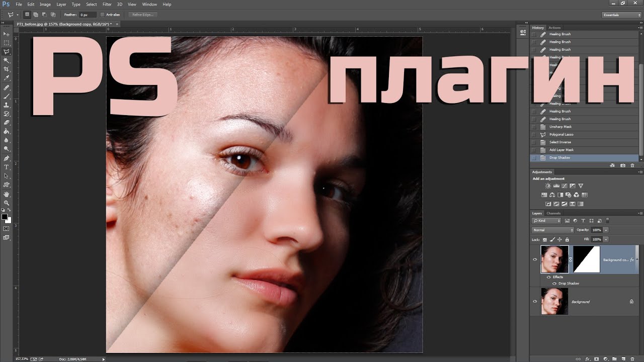Select the Type tool
The height and width of the screenshot is (362, 644).
pos(7,167)
